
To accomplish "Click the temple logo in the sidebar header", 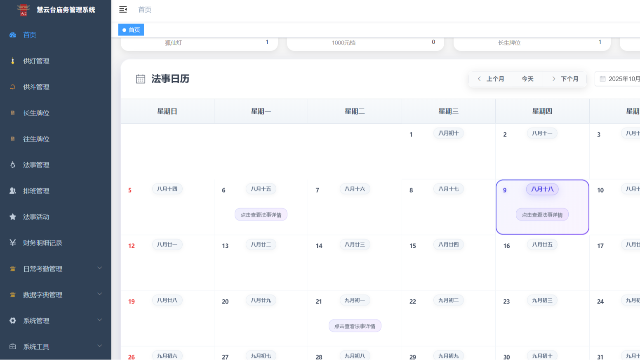I will (x=23, y=10).
